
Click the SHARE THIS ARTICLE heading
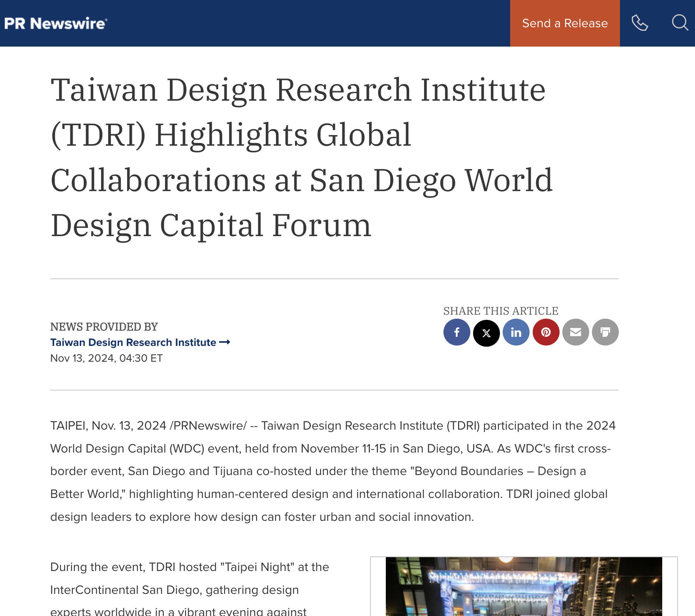(501, 311)
